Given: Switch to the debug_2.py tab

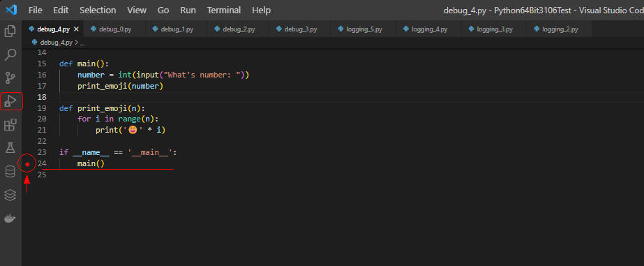Looking at the screenshot, I should [238, 29].
